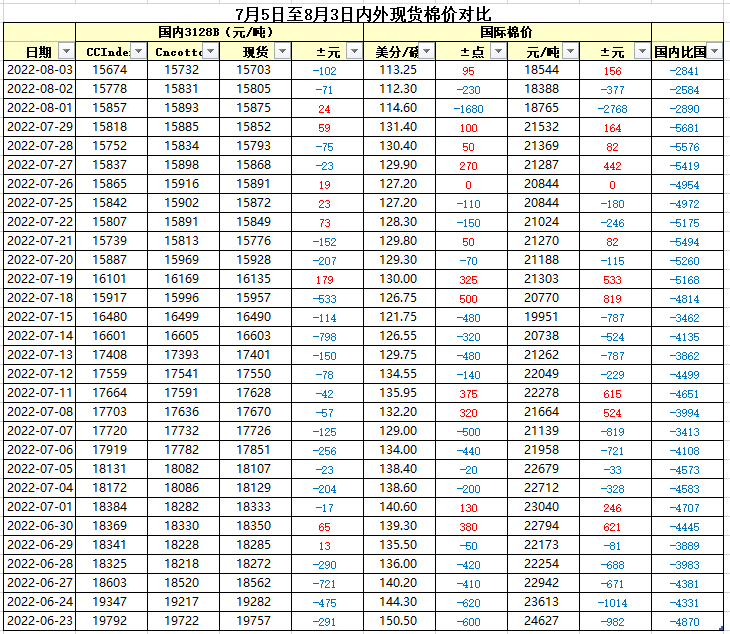Select date cell 2022-07-26

tap(40, 184)
